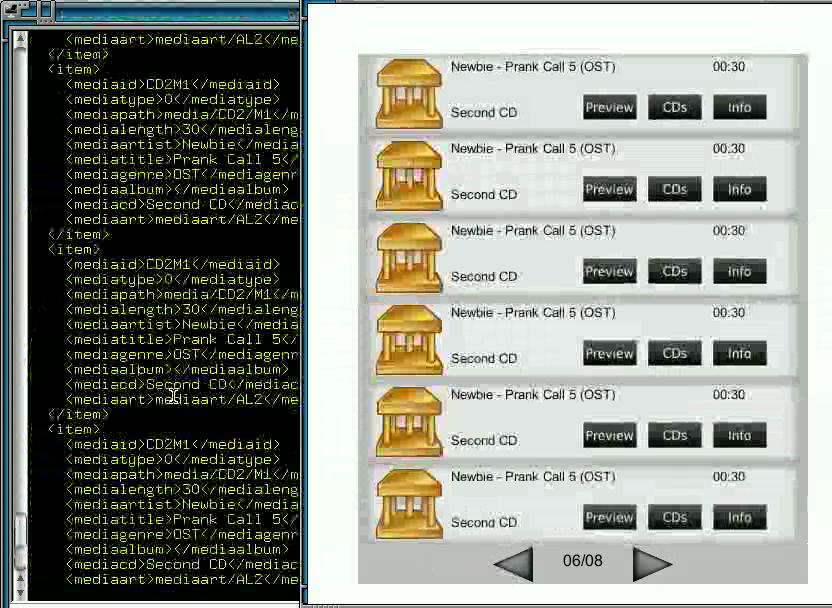Go to the next page with right arrow
Viewport: 832px width, 608px height.
[x=652, y=562]
